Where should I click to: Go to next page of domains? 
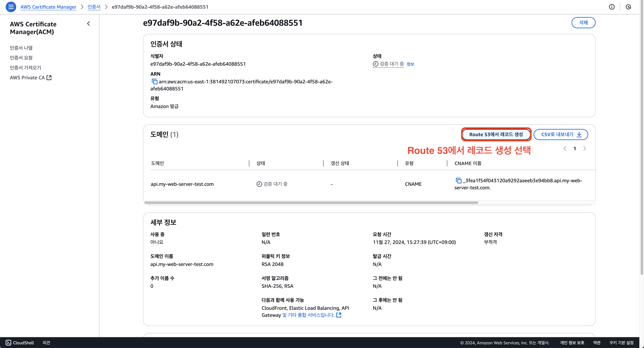[585, 149]
